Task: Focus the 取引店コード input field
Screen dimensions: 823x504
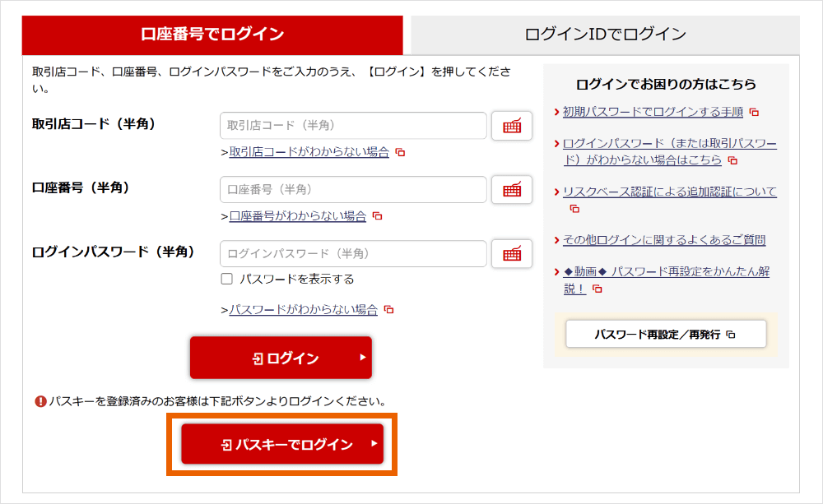Action: pyautogui.click(x=353, y=126)
